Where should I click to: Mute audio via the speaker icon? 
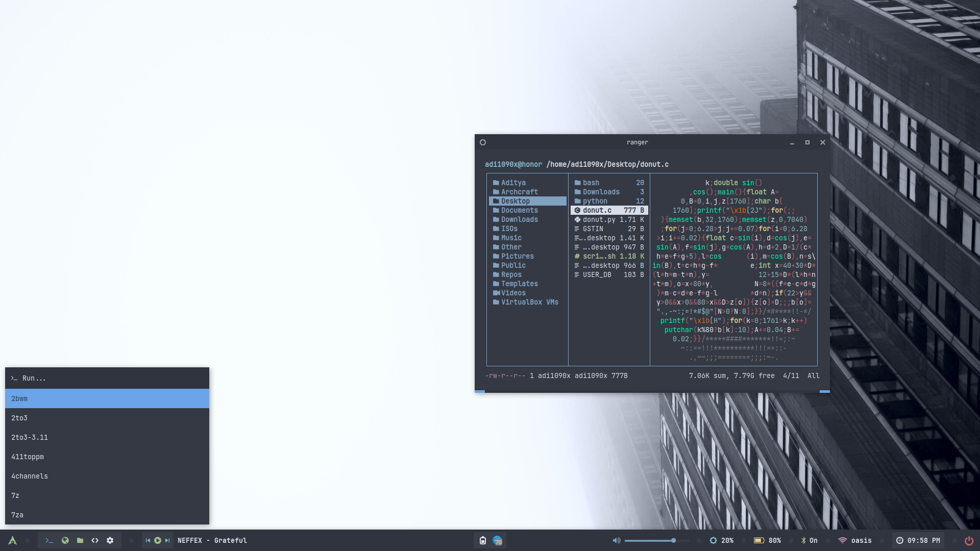pos(617,540)
